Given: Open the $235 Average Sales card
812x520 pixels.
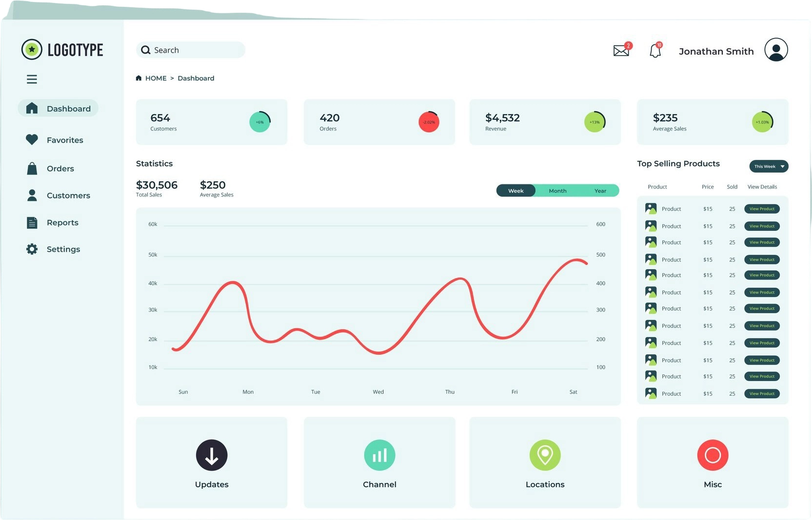Looking at the screenshot, I should (713, 122).
